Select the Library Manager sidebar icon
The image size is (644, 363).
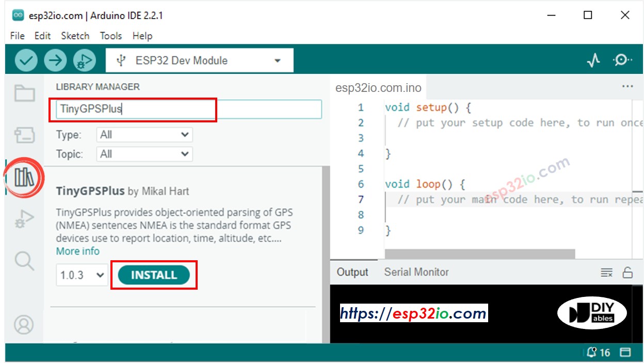(x=23, y=177)
